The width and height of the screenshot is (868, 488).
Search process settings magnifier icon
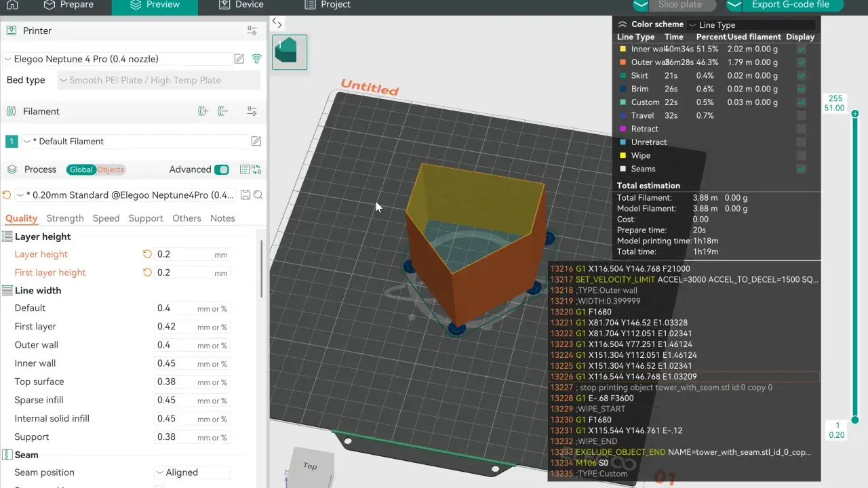point(258,195)
